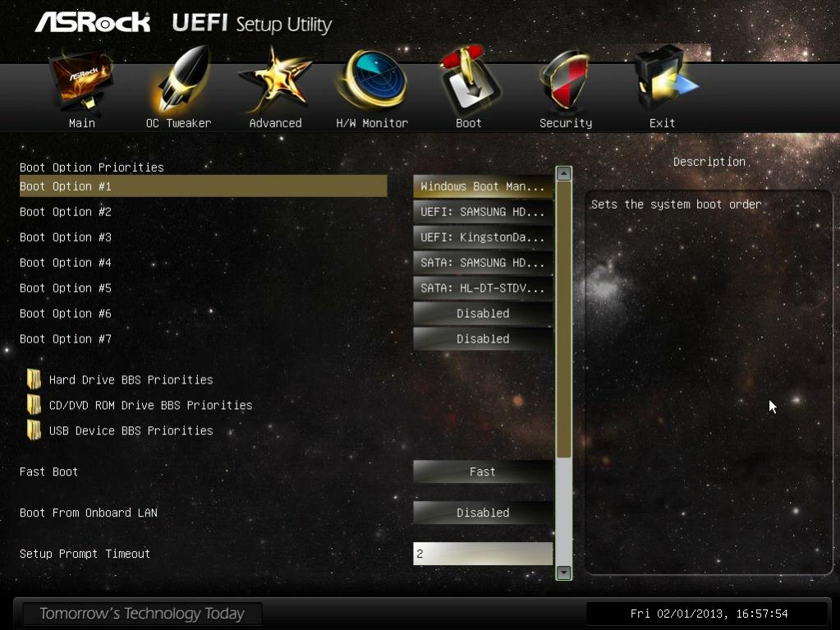The width and height of the screenshot is (840, 630).
Task: Open the Exit icon
Action: [x=663, y=80]
